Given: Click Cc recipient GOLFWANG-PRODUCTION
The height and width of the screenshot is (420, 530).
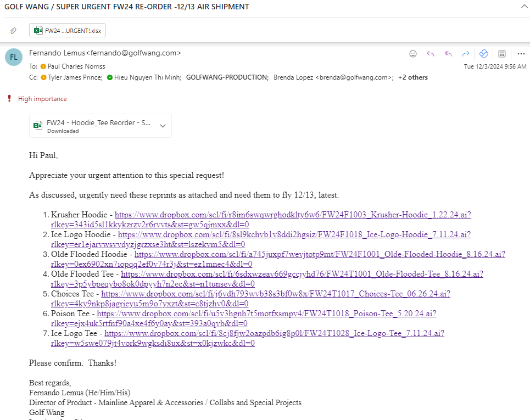Looking at the screenshot, I should (227, 77).
